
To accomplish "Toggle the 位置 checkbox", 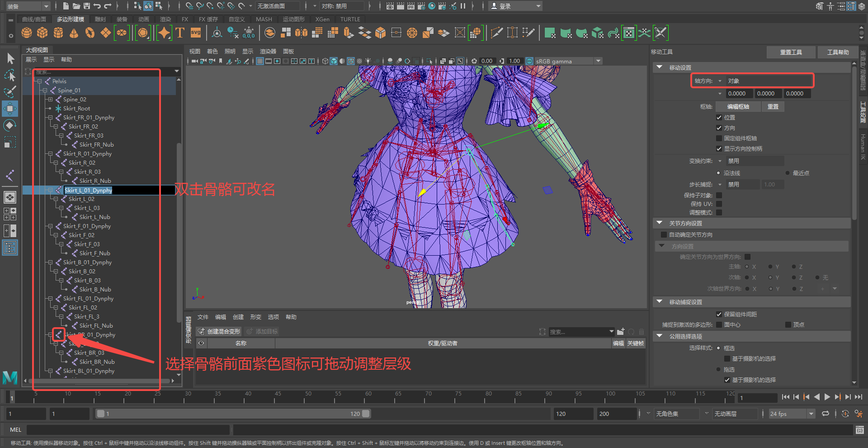I will pos(719,117).
